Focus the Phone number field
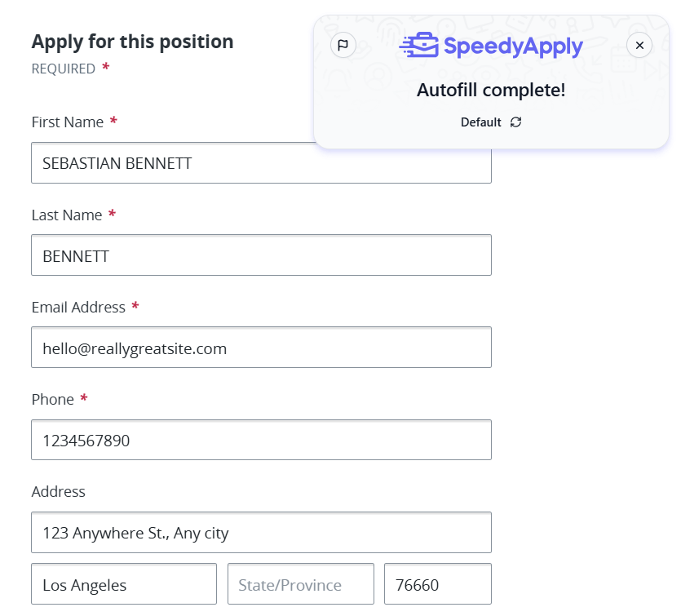 point(261,439)
